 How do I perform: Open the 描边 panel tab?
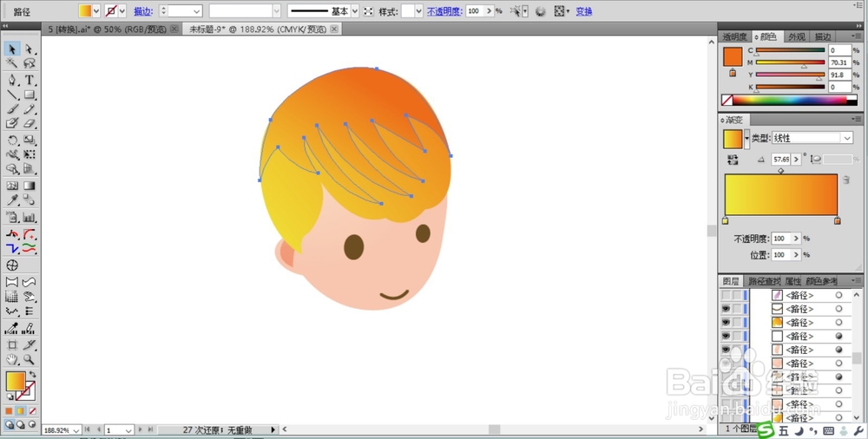click(x=823, y=36)
